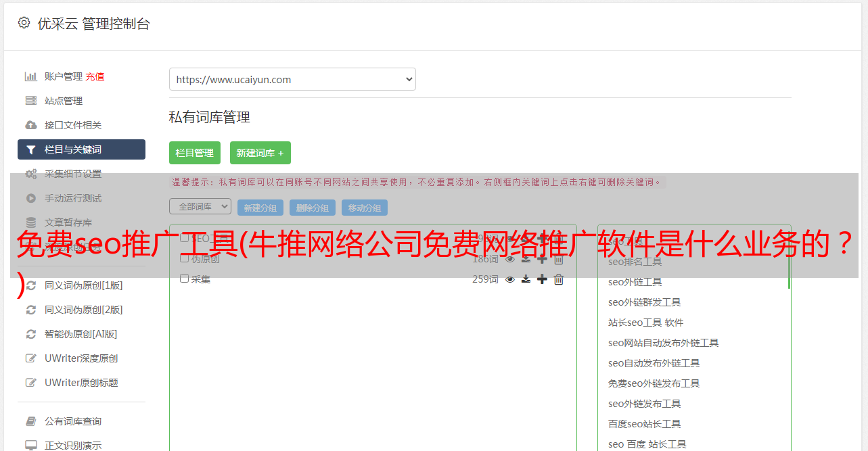Tick the checkbox for the 伪原创 library

click(184, 258)
